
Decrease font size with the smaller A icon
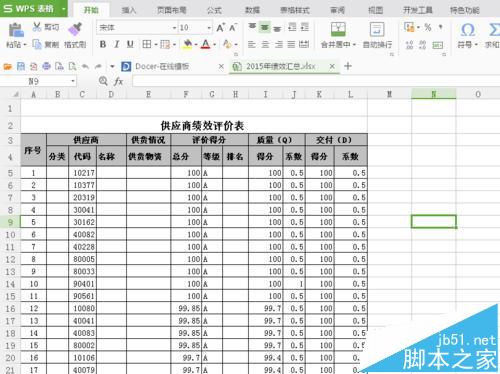(x=233, y=27)
